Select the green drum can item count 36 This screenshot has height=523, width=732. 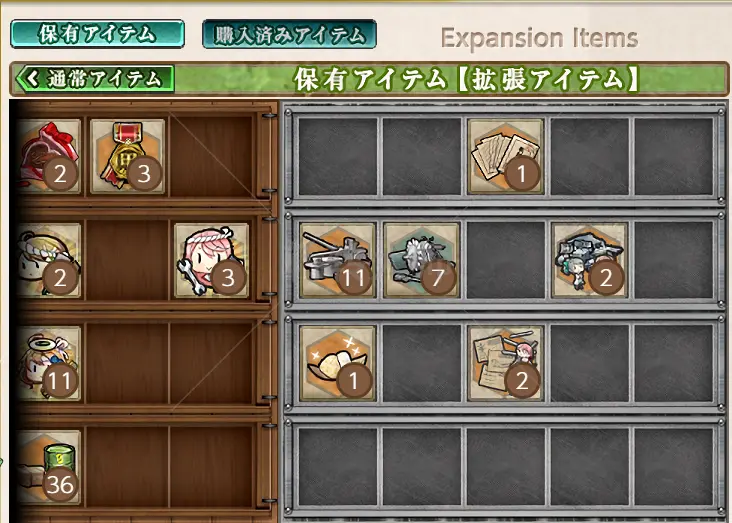[49, 467]
